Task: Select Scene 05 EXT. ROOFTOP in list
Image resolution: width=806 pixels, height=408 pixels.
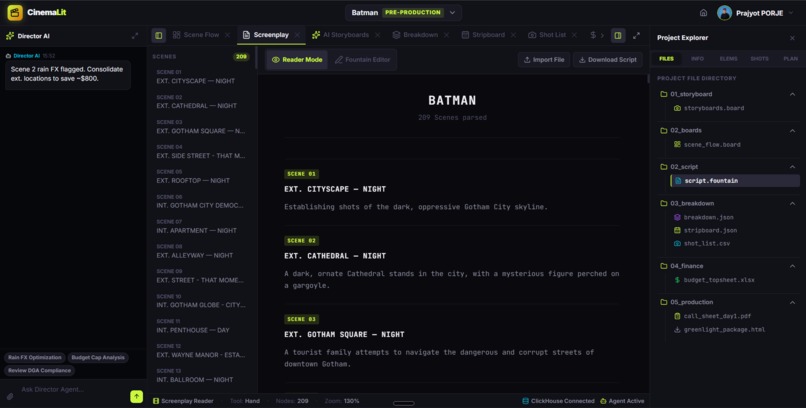Action: [x=200, y=177]
